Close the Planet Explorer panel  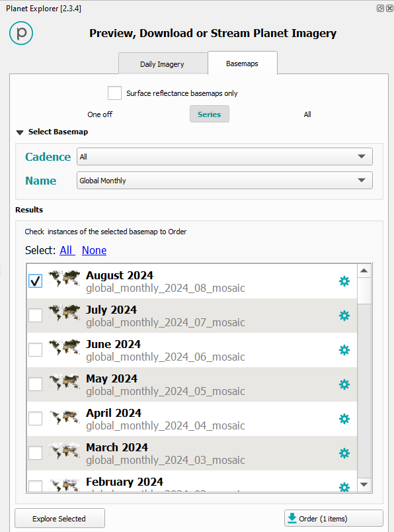click(x=389, y=8)
